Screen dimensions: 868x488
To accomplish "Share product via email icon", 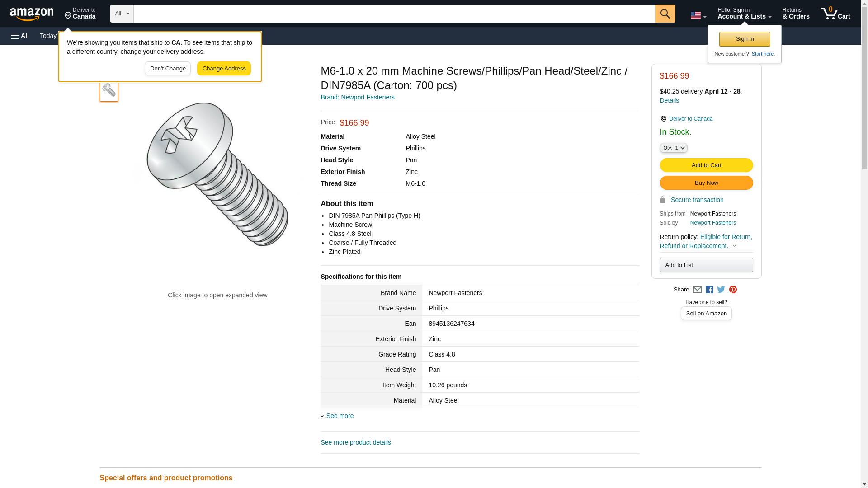I will pyautogui.click(x=697, y=290).
